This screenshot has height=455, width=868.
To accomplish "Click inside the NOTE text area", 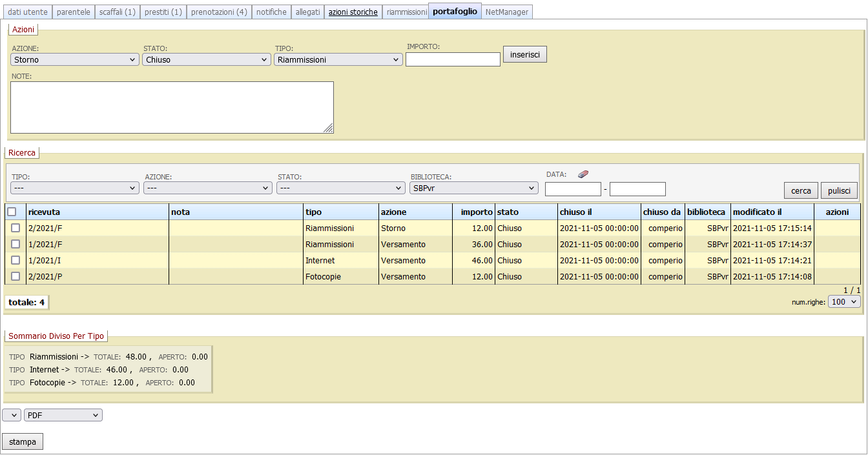I will [x=172, y=107].
